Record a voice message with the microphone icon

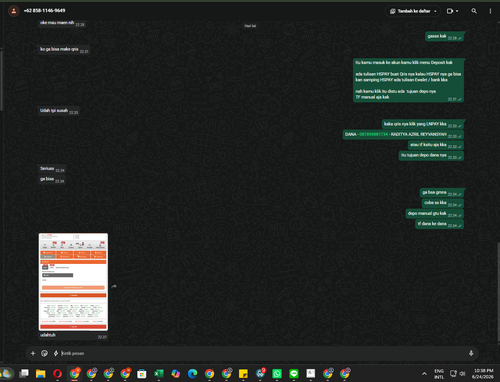coord(471,353)
